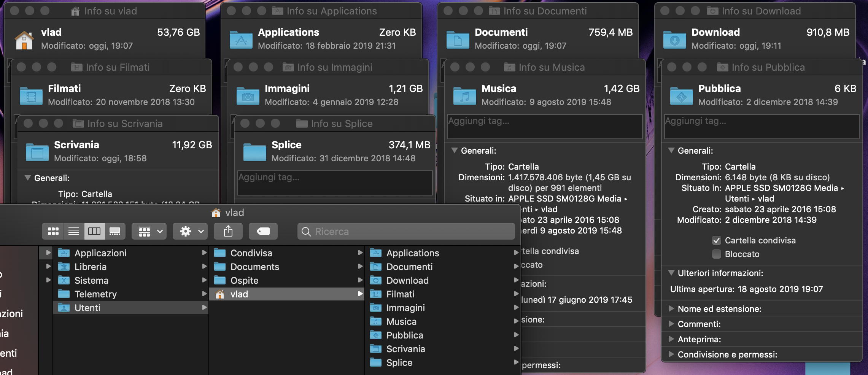This screenshot has height=375, width=868.
Task: Select the Ospite folder in Finder
Action: [x=287, y=280]
